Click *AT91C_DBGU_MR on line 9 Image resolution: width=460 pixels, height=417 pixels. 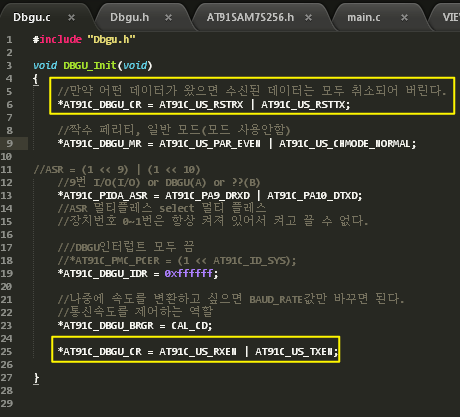pos(100,144)
